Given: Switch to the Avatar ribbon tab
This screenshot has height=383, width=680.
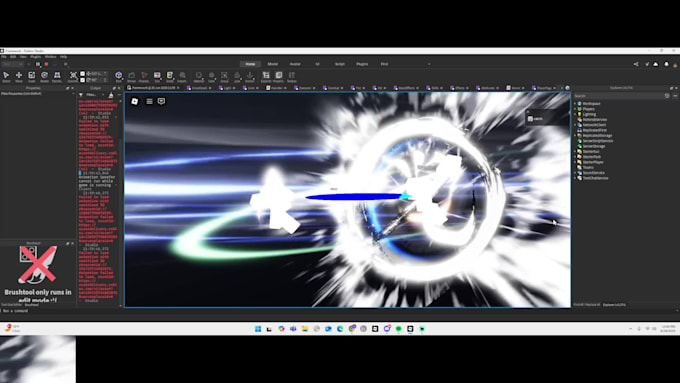Looking at the screenshot, I should point(295,64).
